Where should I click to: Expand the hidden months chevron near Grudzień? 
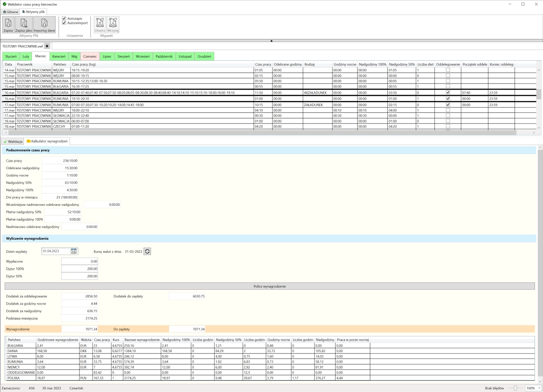271,41
